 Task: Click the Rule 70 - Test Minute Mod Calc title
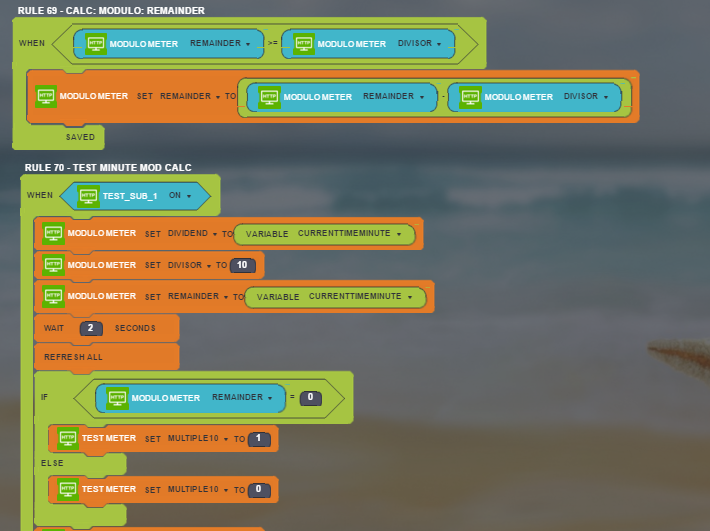click(108, 167)
